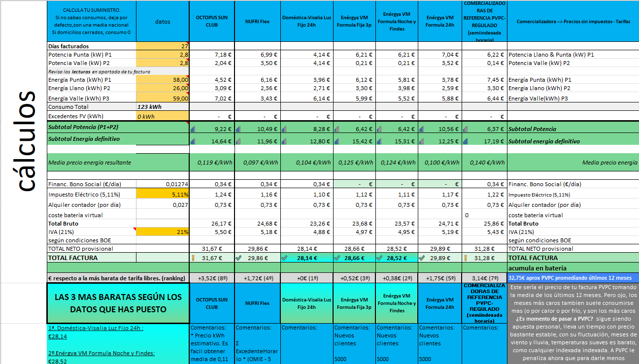
Task: Select Energía Llano input cell showing 26,00
Action: tap(163, 88)
